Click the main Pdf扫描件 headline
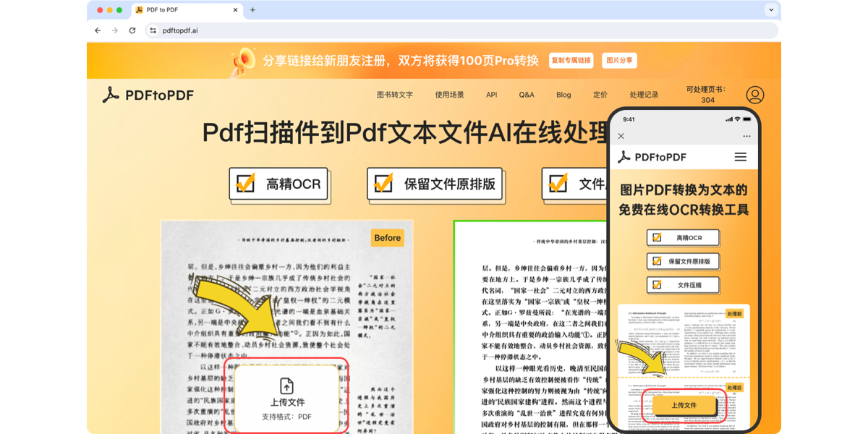 click(405, 133)
